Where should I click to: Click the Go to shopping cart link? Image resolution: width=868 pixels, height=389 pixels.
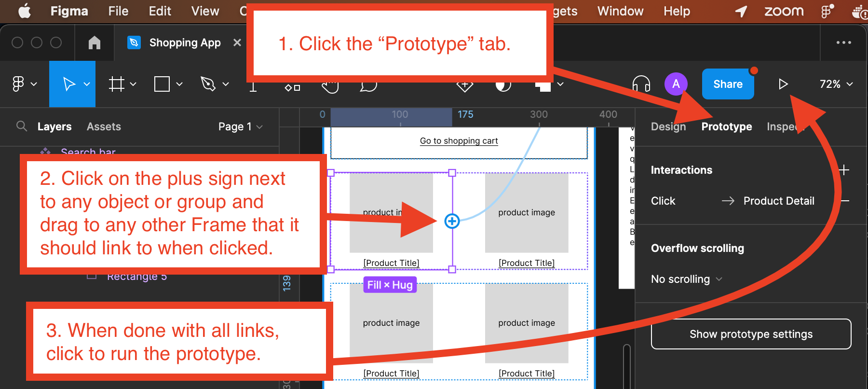[459, 141]
